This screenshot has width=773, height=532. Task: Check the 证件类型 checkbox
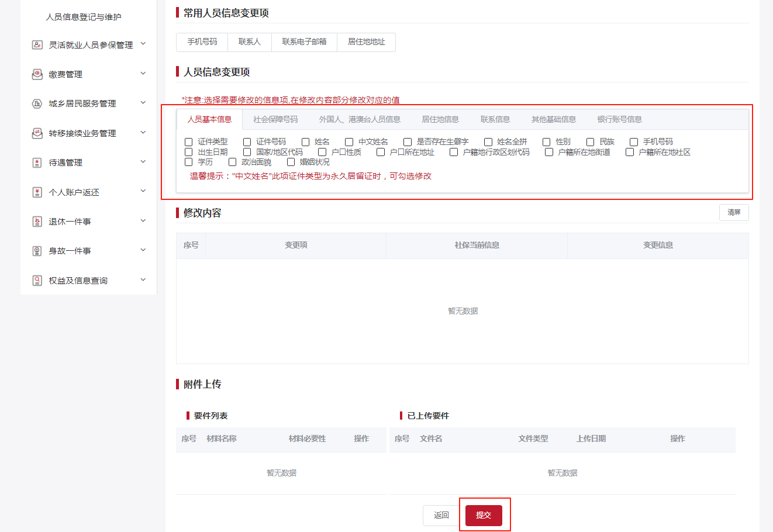point(188,141)
